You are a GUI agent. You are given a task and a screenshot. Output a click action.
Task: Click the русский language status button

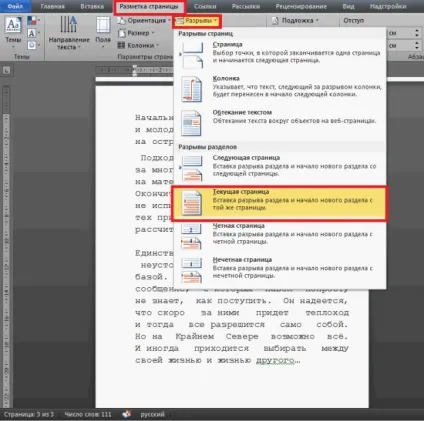point(152,414)
